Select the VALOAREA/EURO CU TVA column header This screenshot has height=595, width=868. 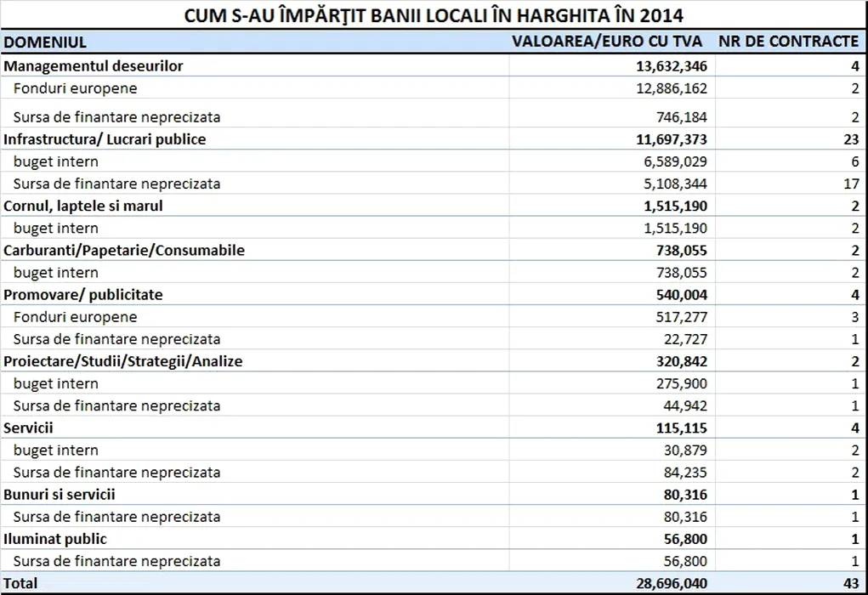coord(608,42)
